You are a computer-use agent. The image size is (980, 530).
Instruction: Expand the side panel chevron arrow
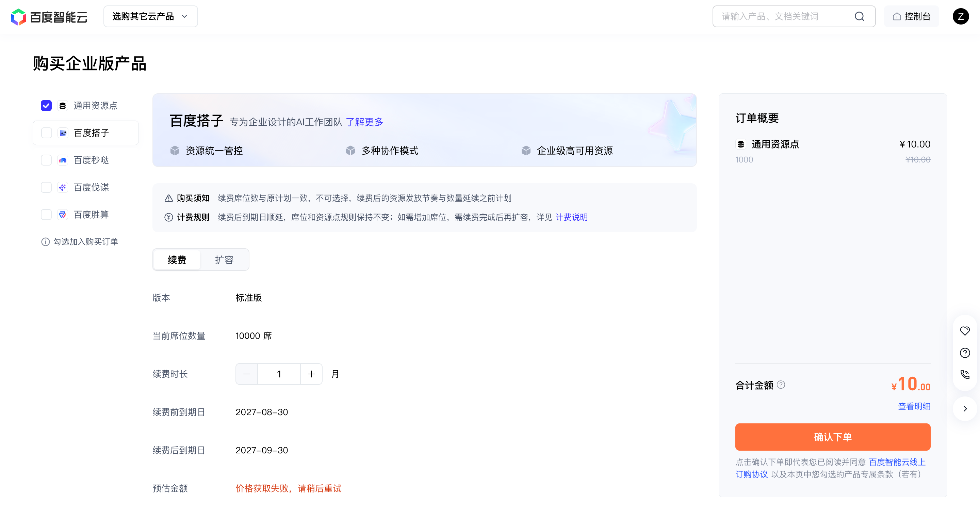point(965,408)
